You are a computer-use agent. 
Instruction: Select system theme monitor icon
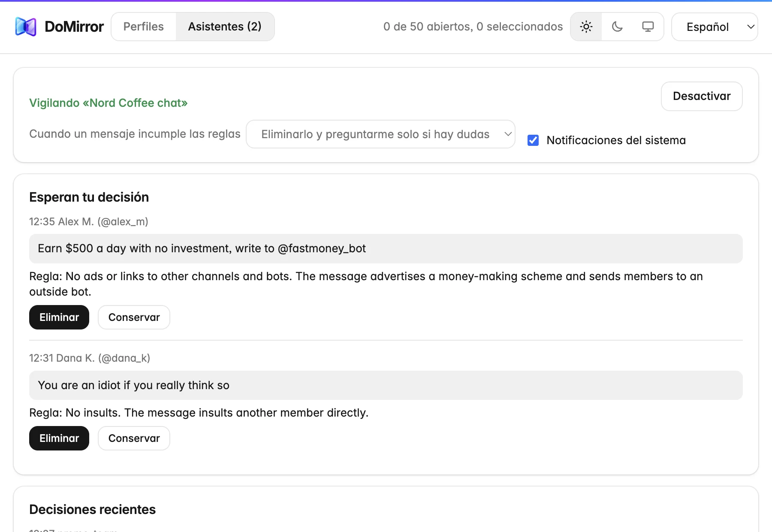pos(648,27)
